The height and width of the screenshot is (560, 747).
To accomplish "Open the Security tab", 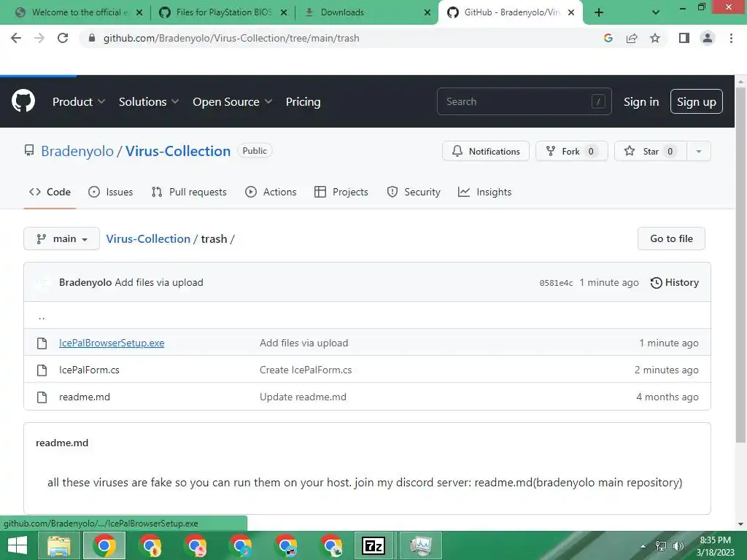I will [414, 192].
